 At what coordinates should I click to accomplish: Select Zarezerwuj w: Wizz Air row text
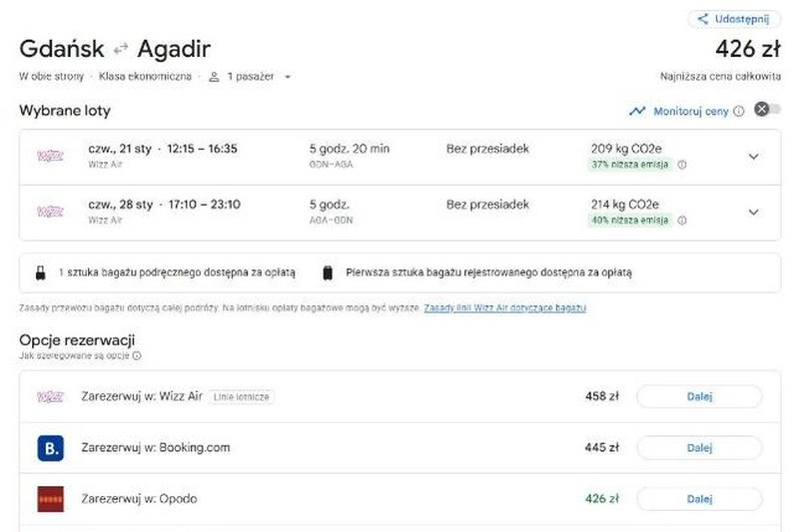click(x=142, y=396)
